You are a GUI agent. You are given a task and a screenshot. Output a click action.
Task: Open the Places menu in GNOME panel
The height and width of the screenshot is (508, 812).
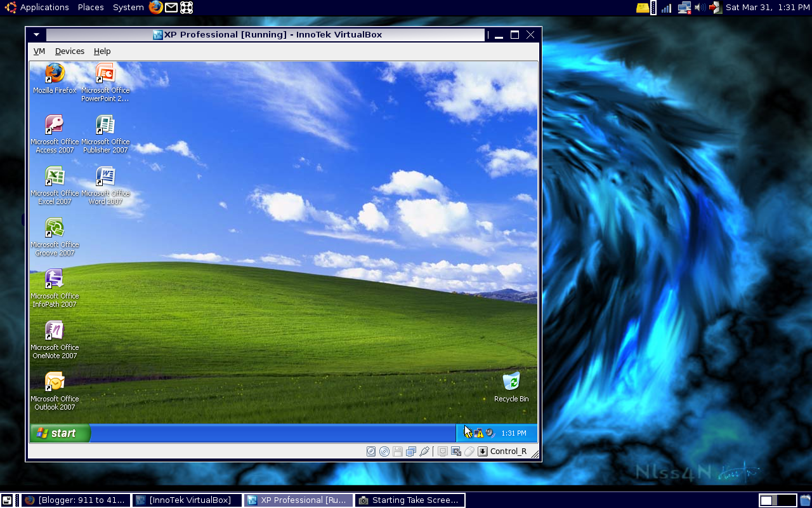[91, 8]
